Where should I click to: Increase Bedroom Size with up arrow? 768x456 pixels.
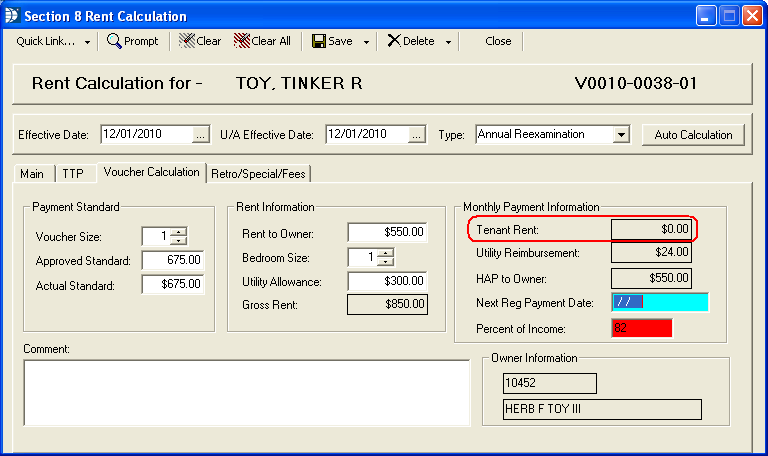(x=386, y=253)
